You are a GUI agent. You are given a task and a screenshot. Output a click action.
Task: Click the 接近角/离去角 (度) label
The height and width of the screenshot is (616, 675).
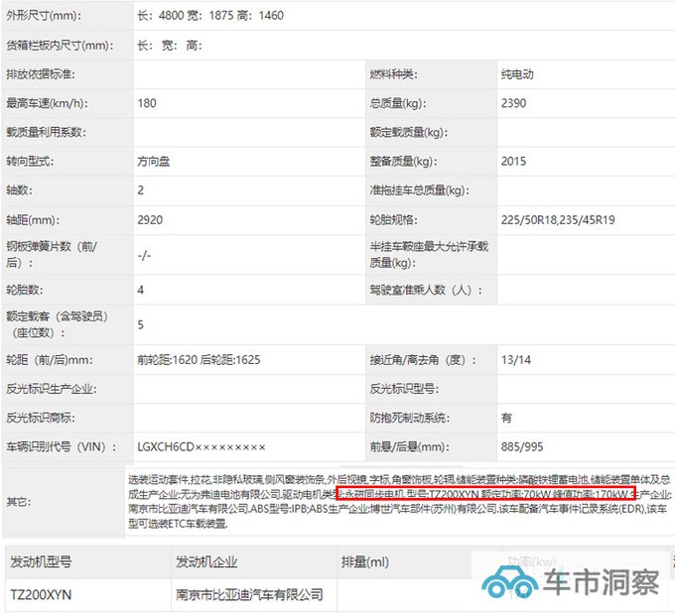(423, 360)
